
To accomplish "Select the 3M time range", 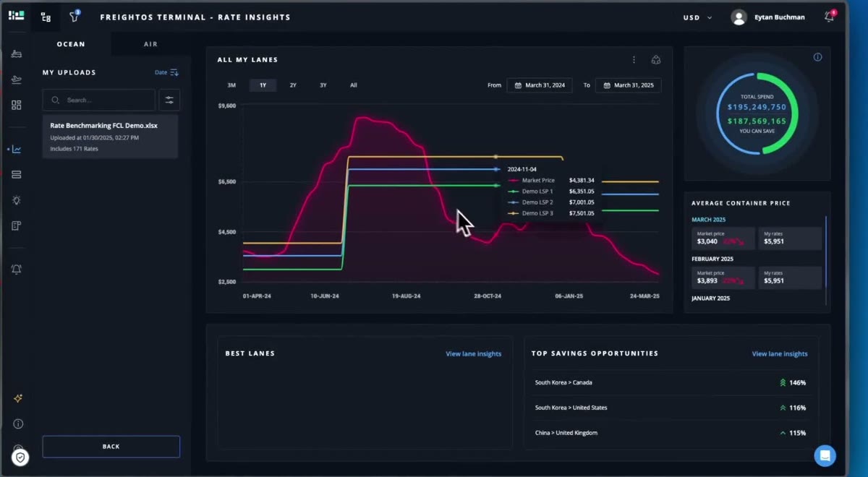I will pos(231,85).
